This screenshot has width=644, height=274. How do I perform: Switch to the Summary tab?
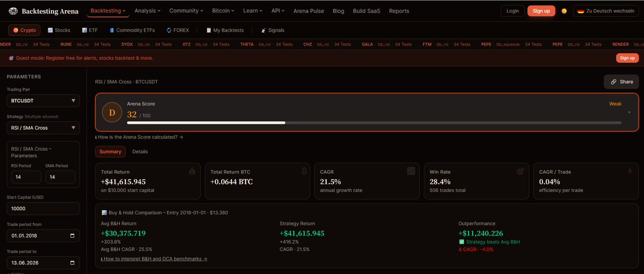click(110, 152)
